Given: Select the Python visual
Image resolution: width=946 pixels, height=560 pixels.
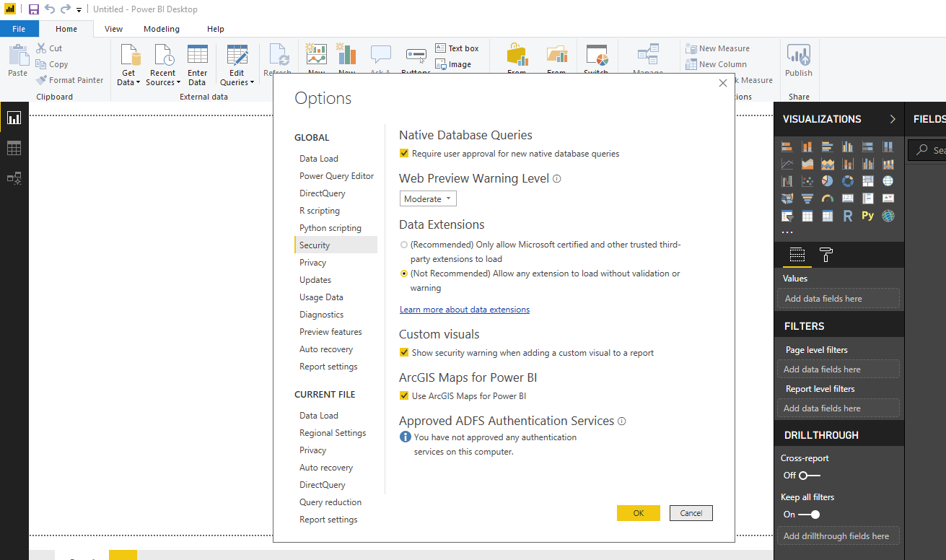Looking at the screenshot, I should [x=868, y=216].
